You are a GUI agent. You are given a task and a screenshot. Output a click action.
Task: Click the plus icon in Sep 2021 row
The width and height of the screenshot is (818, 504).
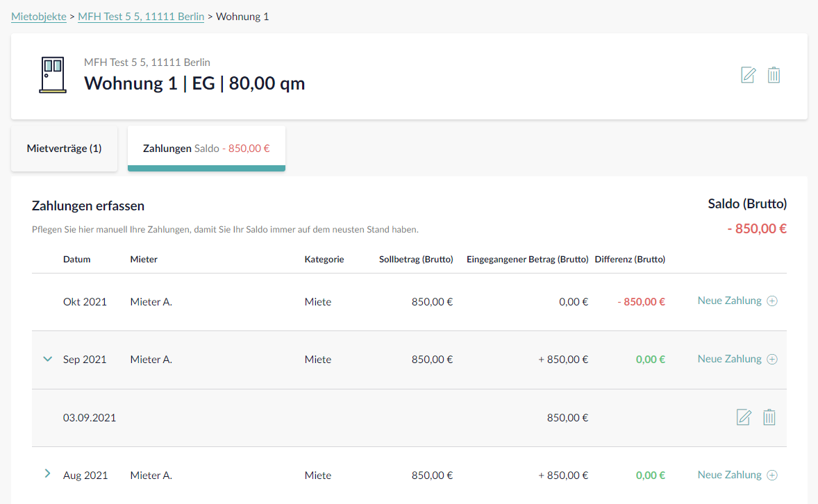coord(772,360)
